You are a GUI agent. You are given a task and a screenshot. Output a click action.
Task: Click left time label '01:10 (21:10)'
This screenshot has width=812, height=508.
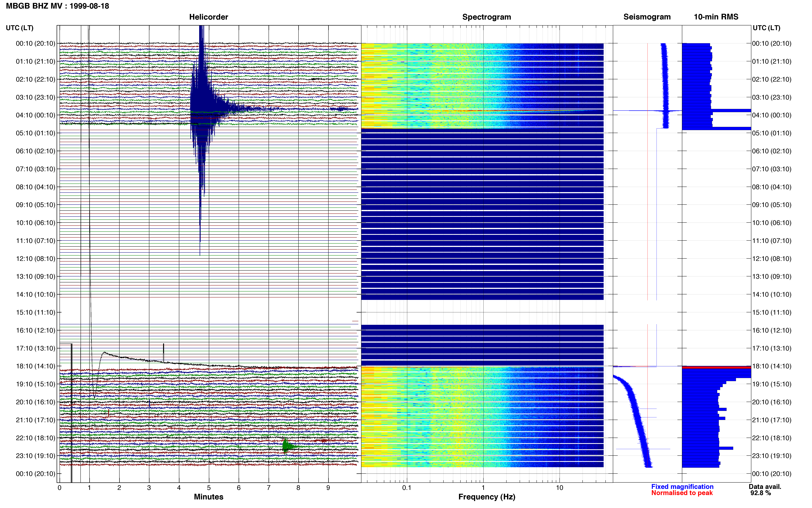click(x=36, y=61)
